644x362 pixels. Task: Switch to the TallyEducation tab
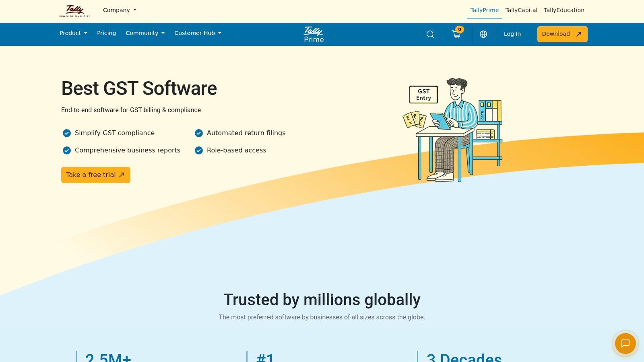(564, 10)
